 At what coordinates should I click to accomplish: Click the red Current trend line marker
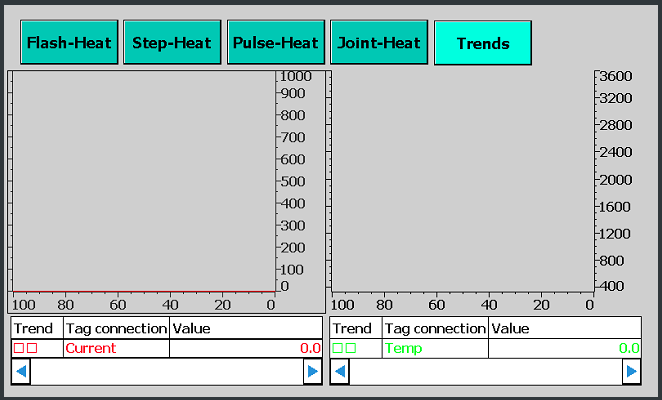[x=26, y=348]
